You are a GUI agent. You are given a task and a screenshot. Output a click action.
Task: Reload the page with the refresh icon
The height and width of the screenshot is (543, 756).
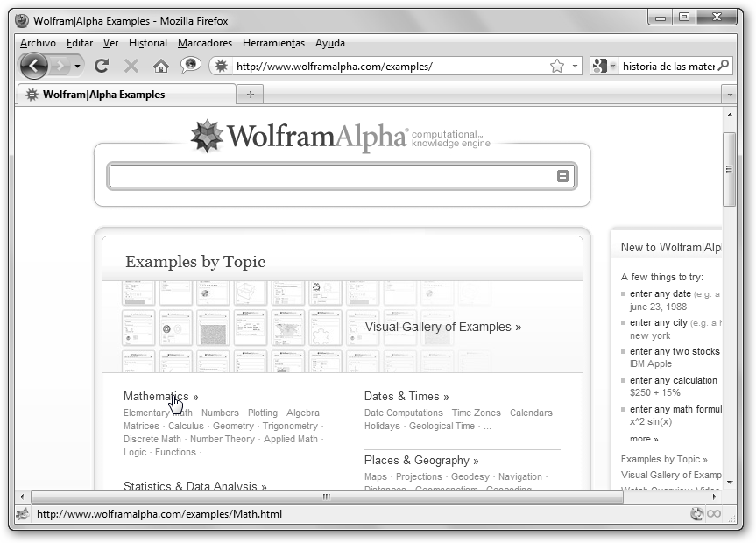click(102, 66)
